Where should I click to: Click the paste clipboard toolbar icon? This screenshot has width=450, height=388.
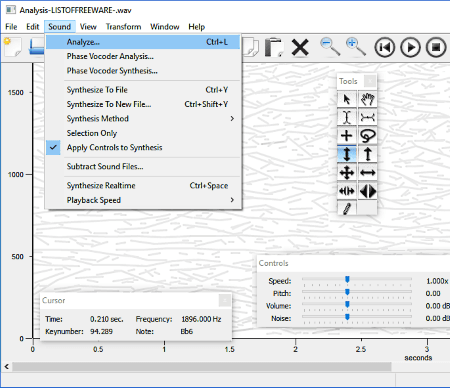(x=274, y=47)
